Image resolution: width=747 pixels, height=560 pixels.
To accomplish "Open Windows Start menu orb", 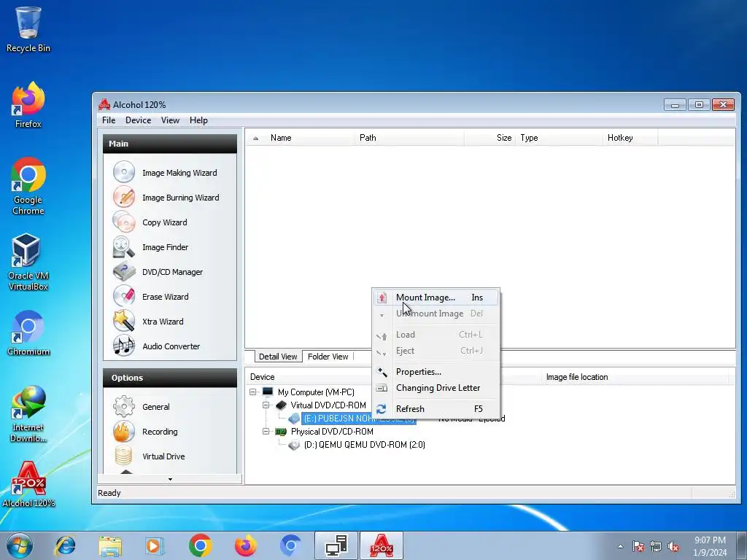I will pyautogui.click(x=20, y=545).
